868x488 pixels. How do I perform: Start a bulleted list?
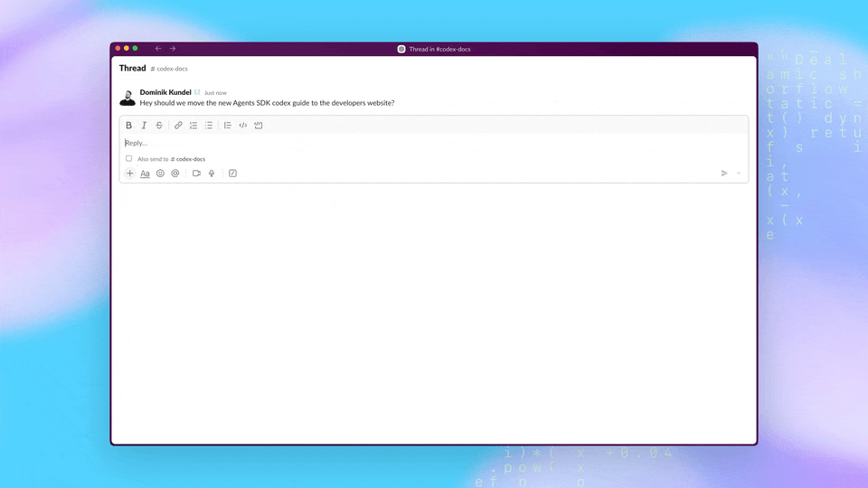click(209, 126)
